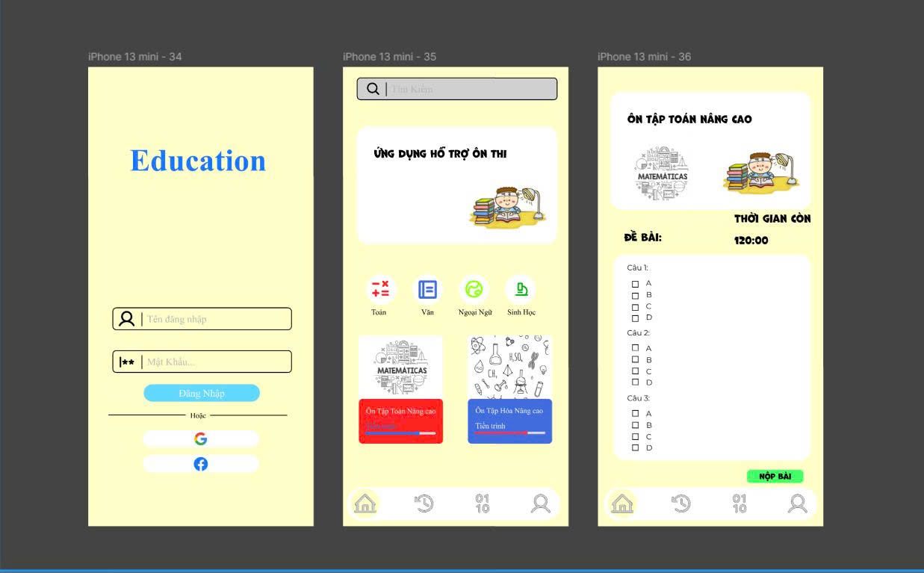924x573 pixels.
Task: Check answer C for Câu 1
Action: [636, 307]
